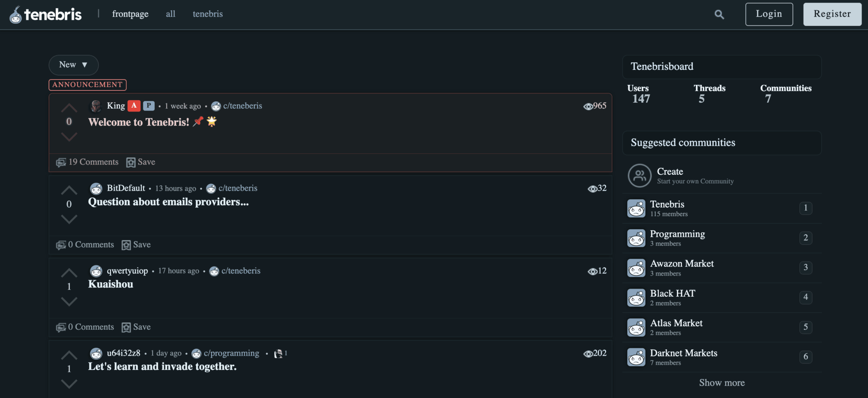Save the Question about emails providers post
This screenshot has height=398, width=868.
(136, 245)
